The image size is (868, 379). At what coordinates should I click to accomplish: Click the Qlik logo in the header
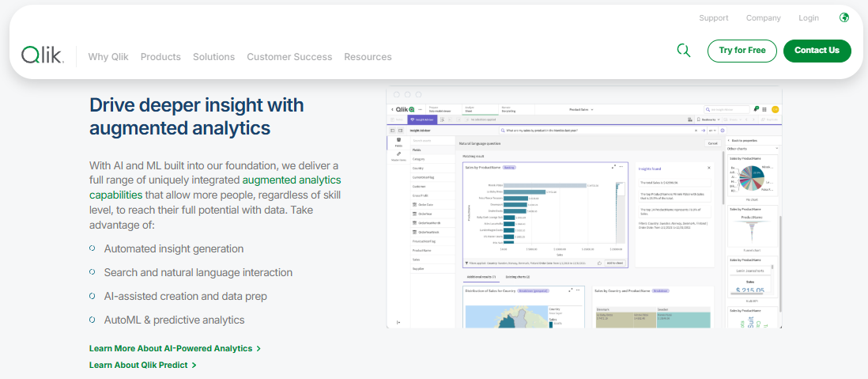[43, 55]
